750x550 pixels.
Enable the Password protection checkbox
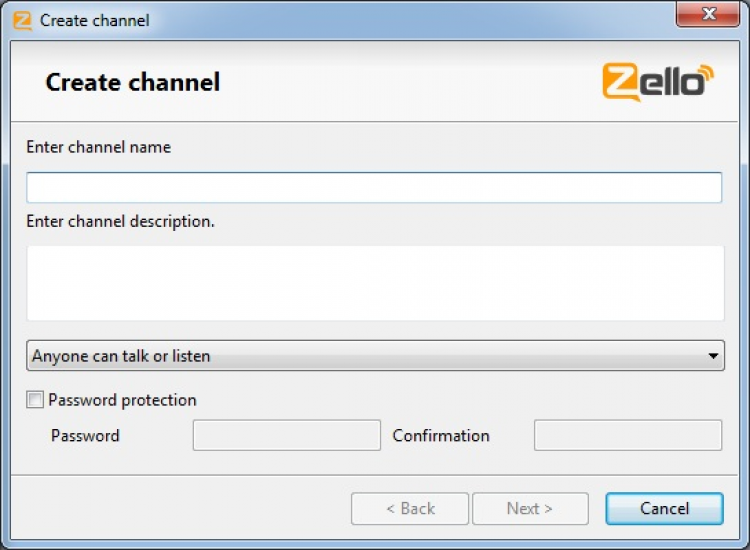[36, 400]
